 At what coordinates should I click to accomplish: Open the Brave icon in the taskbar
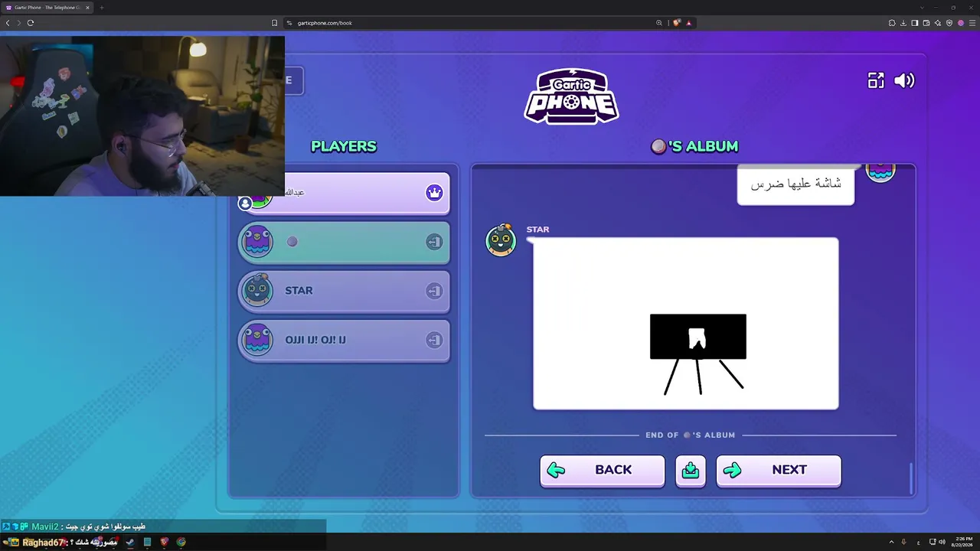164,542
